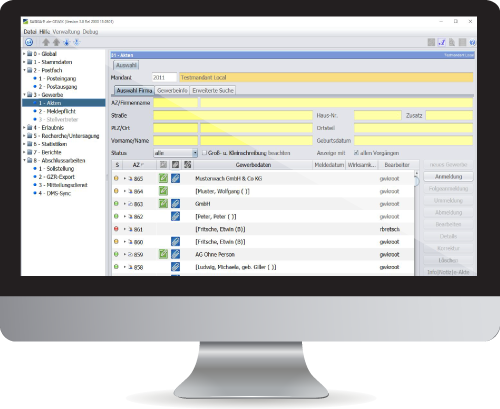The image size is (500, 409).
Task: Expand row 864 with its small arrow
Action: 125,191
